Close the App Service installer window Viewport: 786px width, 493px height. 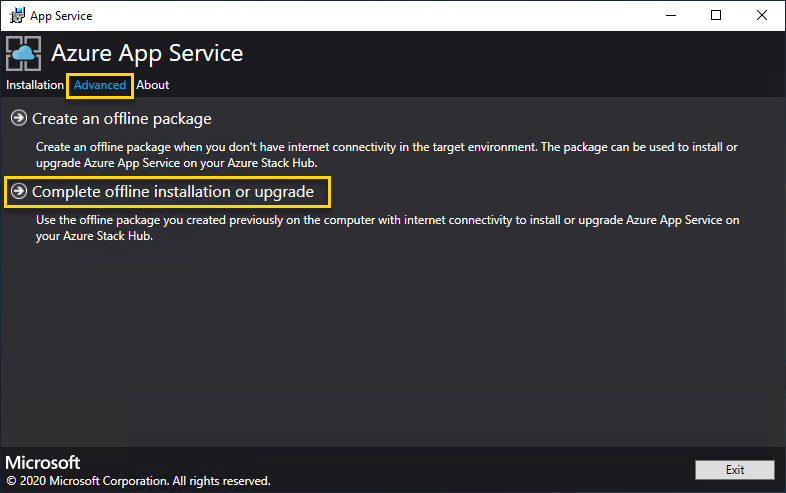(762, 15)
